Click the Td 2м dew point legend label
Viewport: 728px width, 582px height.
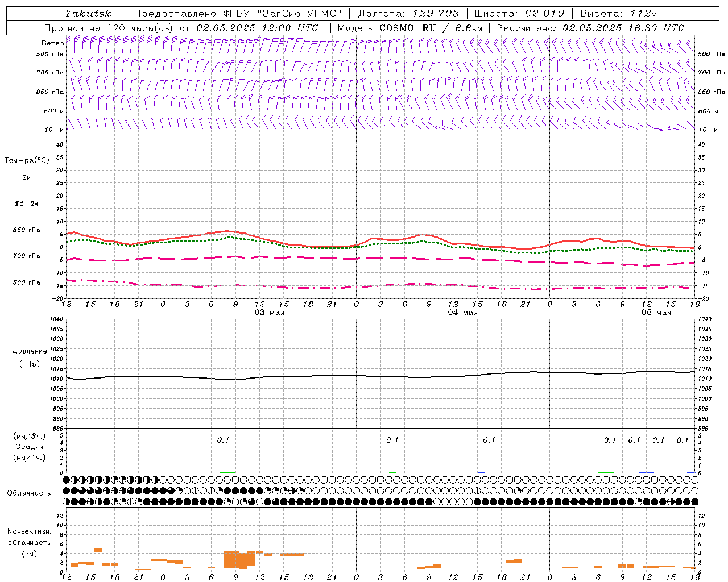click(x=26, y=203)
